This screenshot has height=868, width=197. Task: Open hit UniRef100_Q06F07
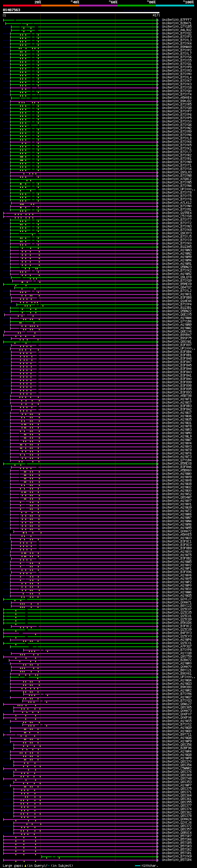pyautogui.click(x=176, y=714)
